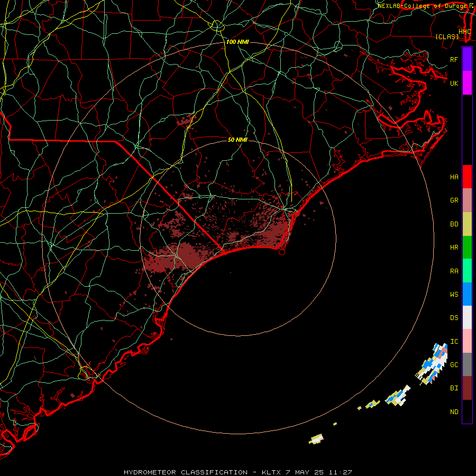Image resolution: width=476 pixels, height=476 pixels.
Task: Pick the dark green HR legend swatch
Action: [x=467, y=248]
